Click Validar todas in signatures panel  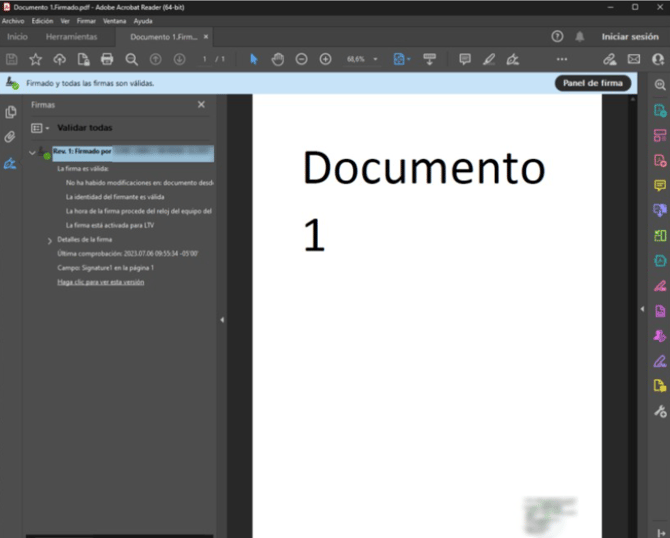[x=84, y=128]
